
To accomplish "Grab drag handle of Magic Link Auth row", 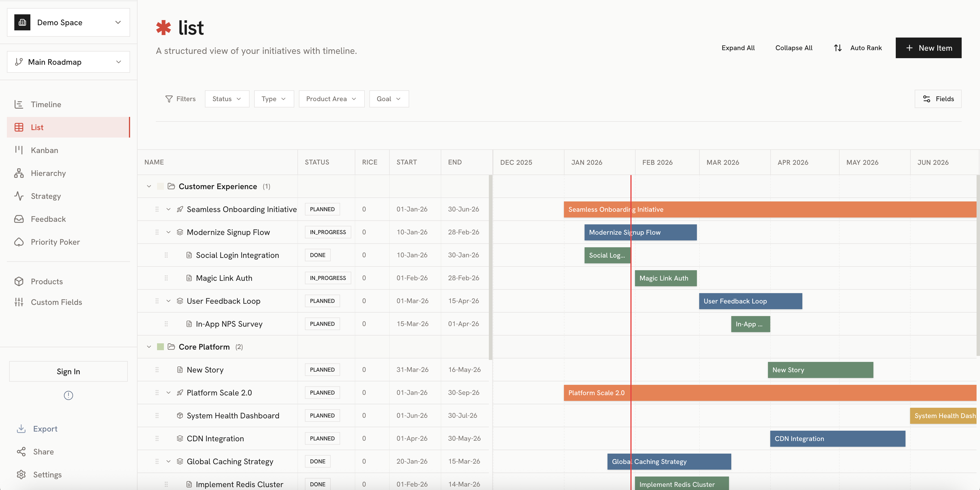I will coord(166,278).
